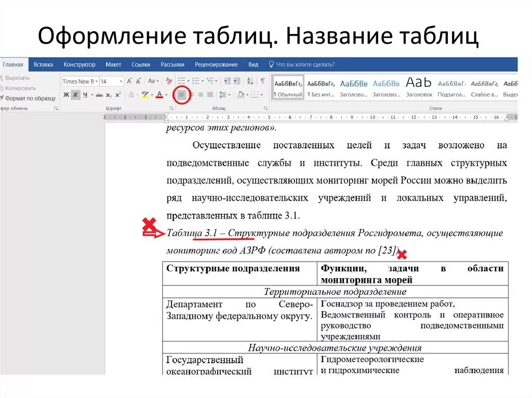Click the first-line indent marker on the ruler
The image size is (532, 398).
[166, 115]
